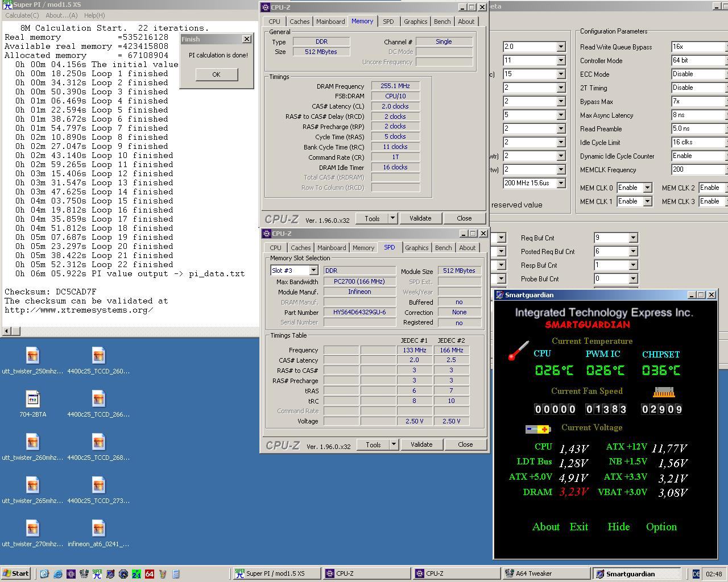Click the DRAM Frequency 255.1 MHz value
Screen dimensions: 728x582
pyautogui.click(x=395, y=86)
